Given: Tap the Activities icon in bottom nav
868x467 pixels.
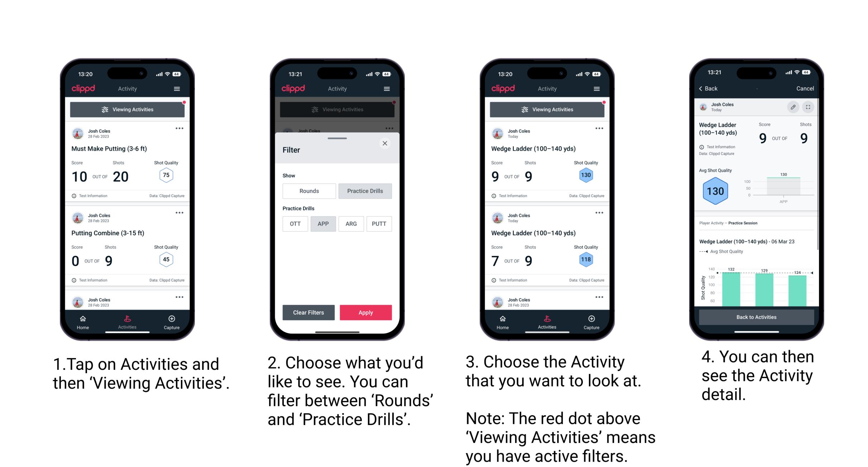Looking at the screenshot, I should pos(126,321).
